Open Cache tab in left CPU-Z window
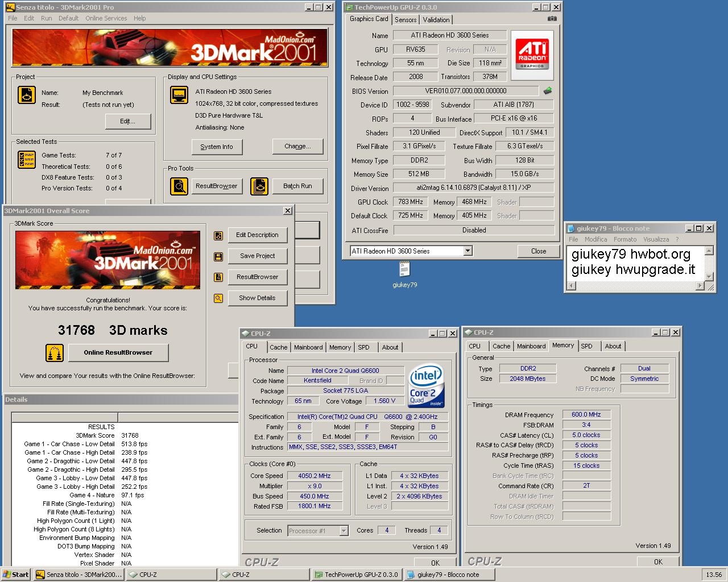 point(278,347)
